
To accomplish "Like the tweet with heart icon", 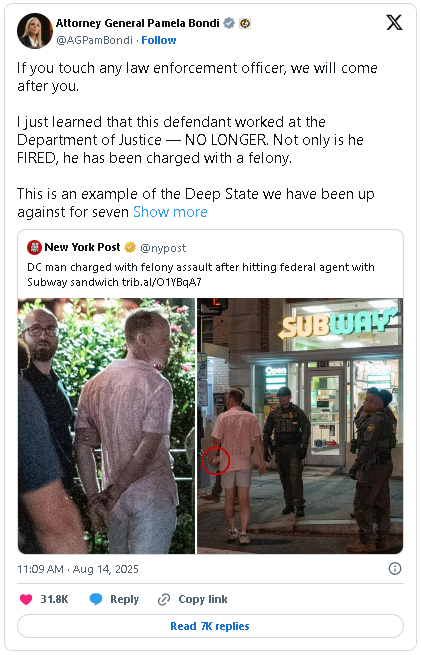I will tap(26, 599).
